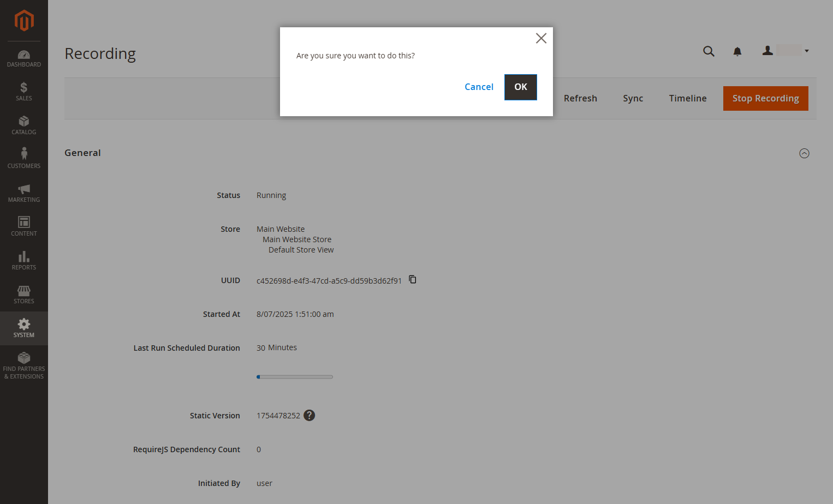833x504 pixels.
Task: Open the Timeline view
Action: (688, 98)
